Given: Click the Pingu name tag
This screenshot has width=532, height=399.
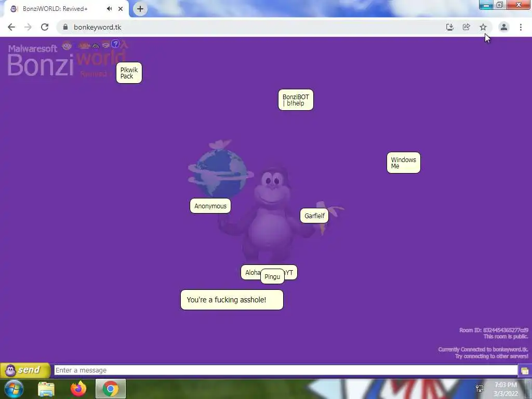Looking at the screenshot, I should coord(272,276).
